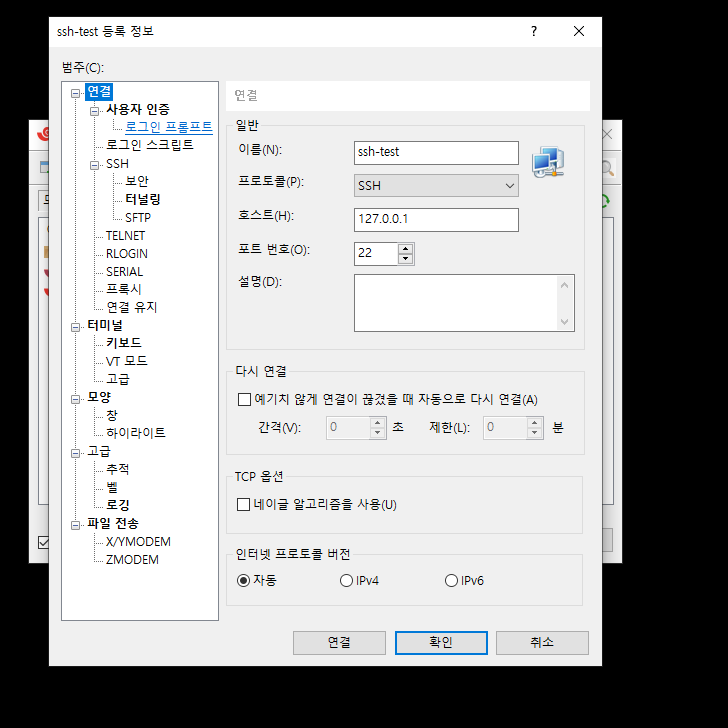The width and height of the screenshot is (728, 728).
Task: Click the 연결 button to connect
Action: pos(339,643)
